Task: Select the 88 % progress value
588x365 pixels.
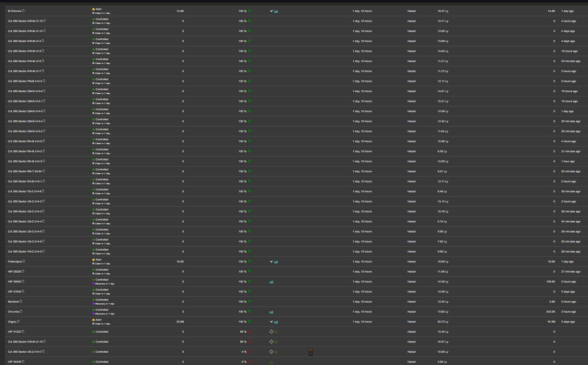Action: pos(243,341)
